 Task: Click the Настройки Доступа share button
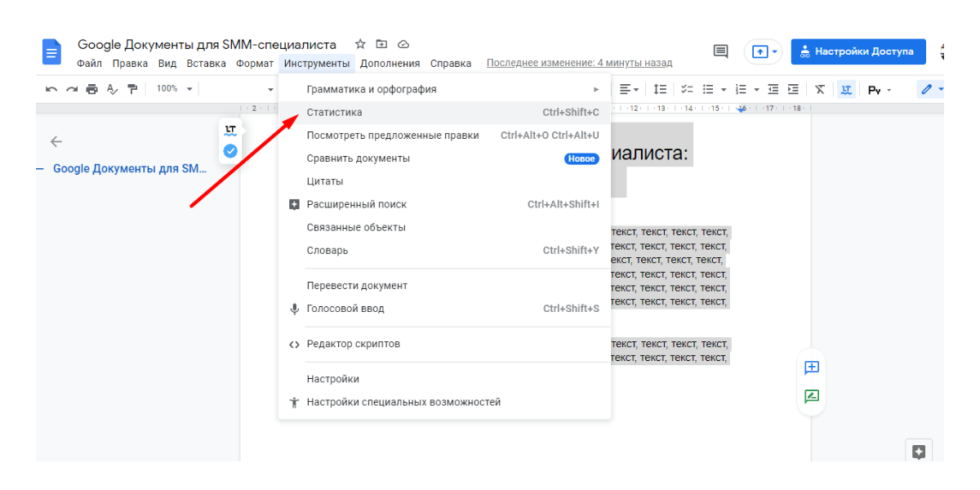pyautogui.click(x=857, y=51)
